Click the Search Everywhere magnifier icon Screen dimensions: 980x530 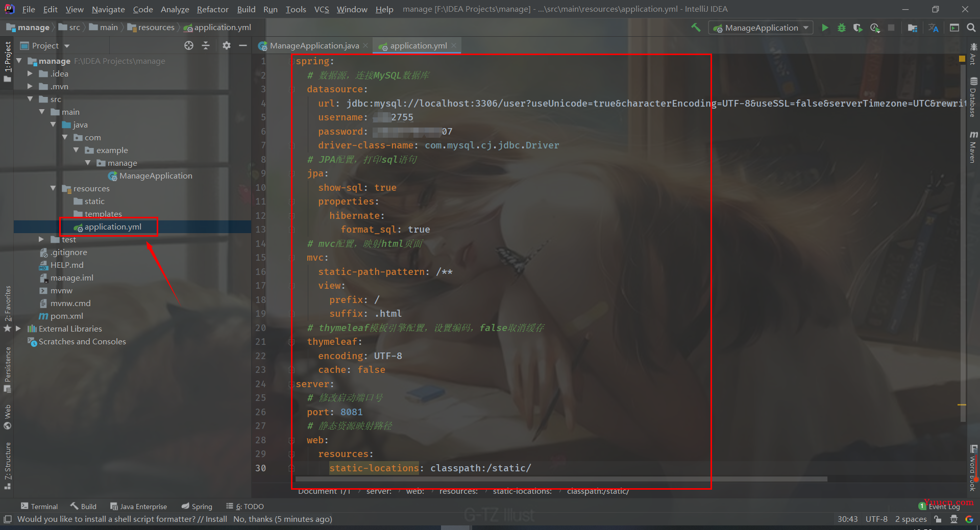(x=971, y=28)
